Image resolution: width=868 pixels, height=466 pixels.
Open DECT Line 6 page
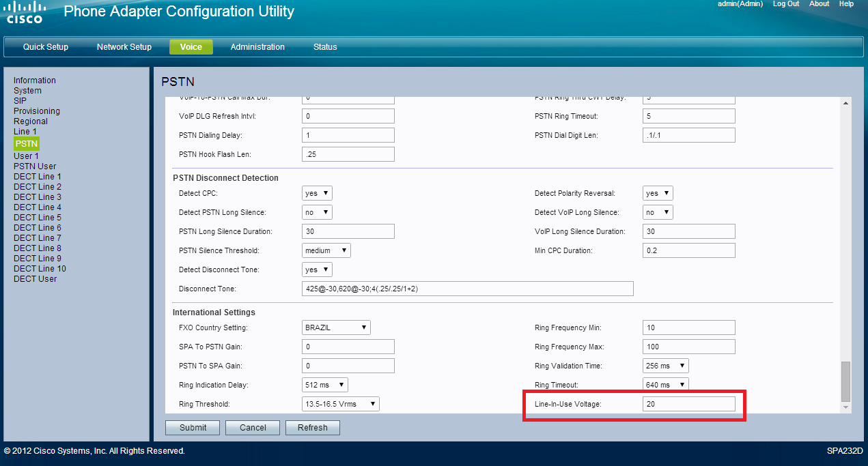[x=38, y=228]
